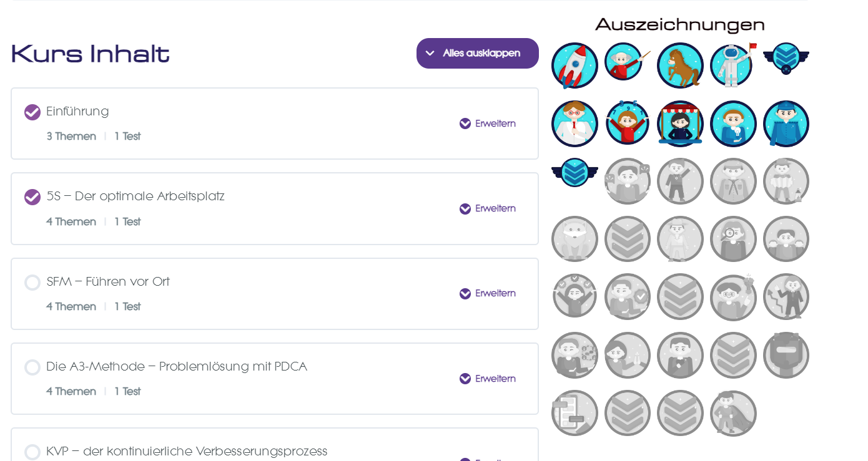Select the girl with numbers badge

(627, 124)
